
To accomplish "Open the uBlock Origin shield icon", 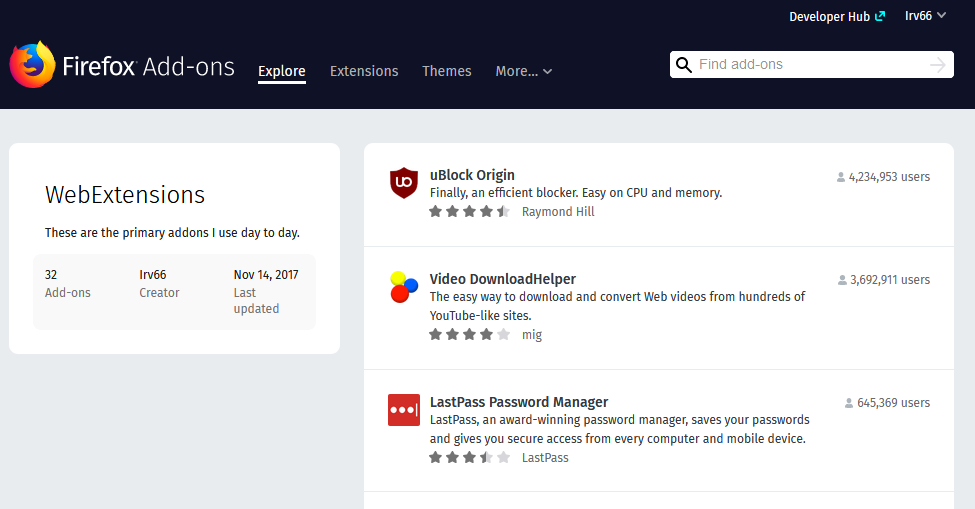I will pos(404,183).
